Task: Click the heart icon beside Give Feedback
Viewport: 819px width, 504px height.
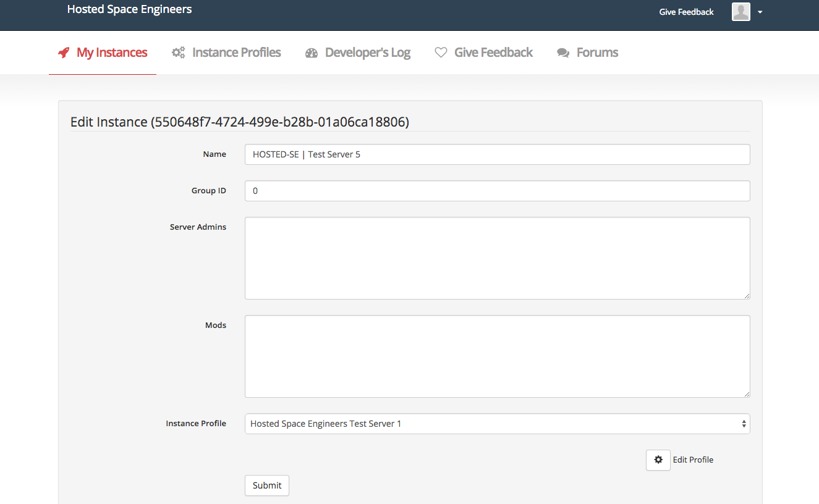Action: click(441, 52)
